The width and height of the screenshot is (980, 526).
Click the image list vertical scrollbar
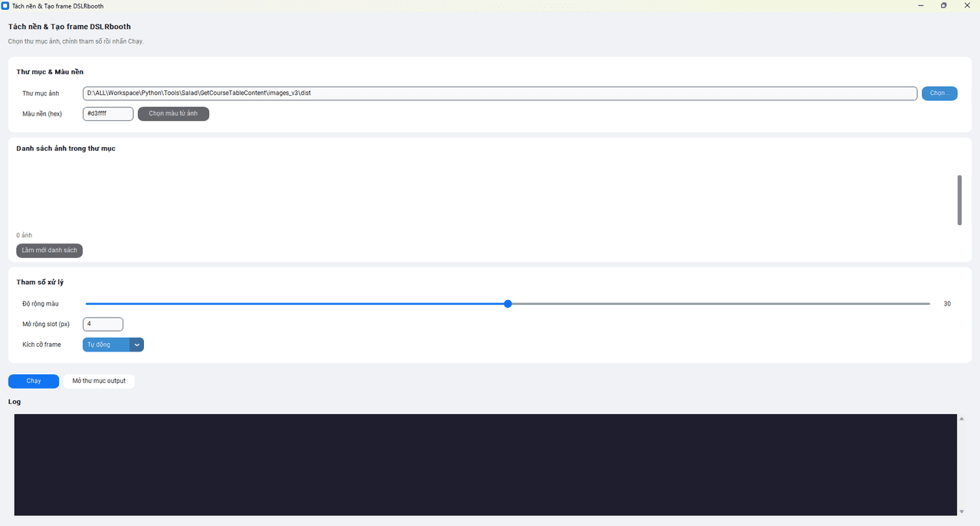(959, 200)
